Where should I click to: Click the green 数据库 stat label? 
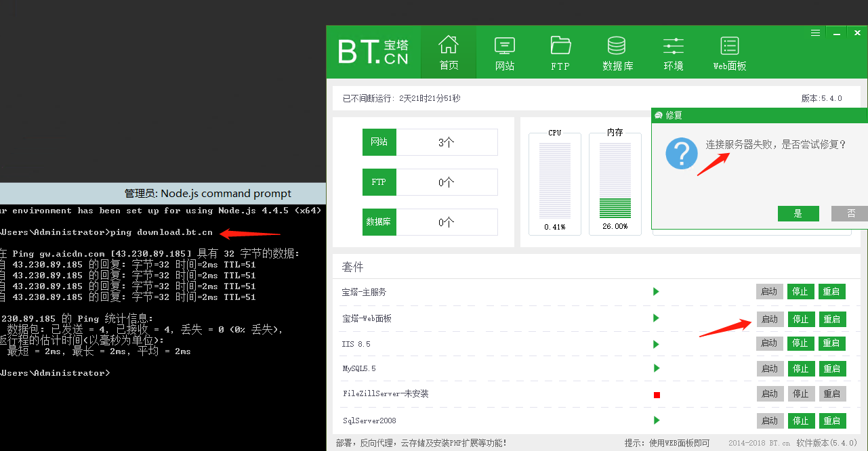point(379,222)
